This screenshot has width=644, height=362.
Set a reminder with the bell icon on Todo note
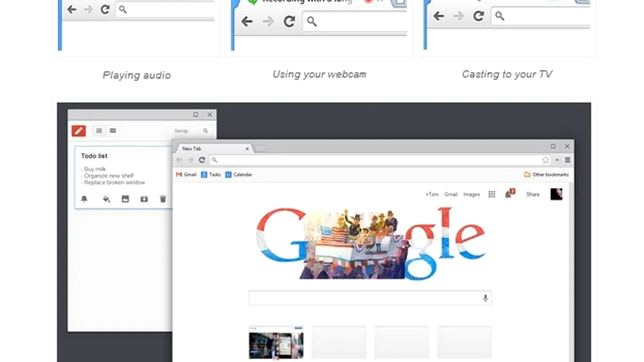coord(84,199)
